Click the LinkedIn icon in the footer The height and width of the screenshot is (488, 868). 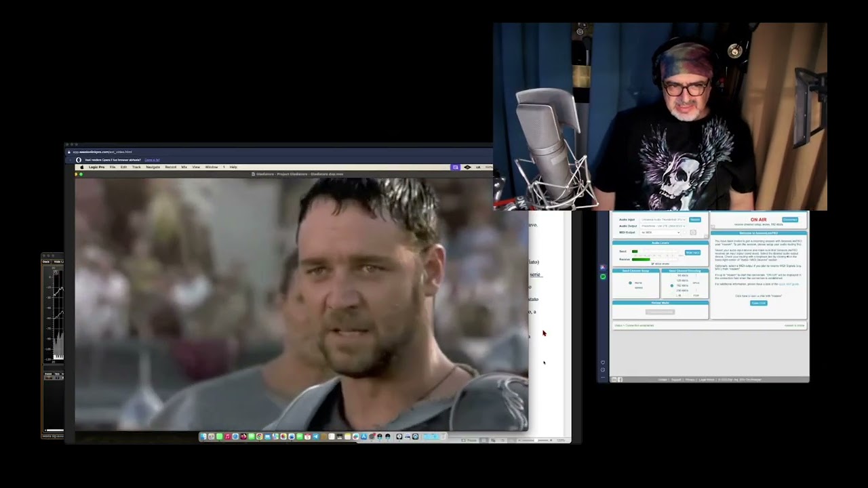[x=614, y=380]
